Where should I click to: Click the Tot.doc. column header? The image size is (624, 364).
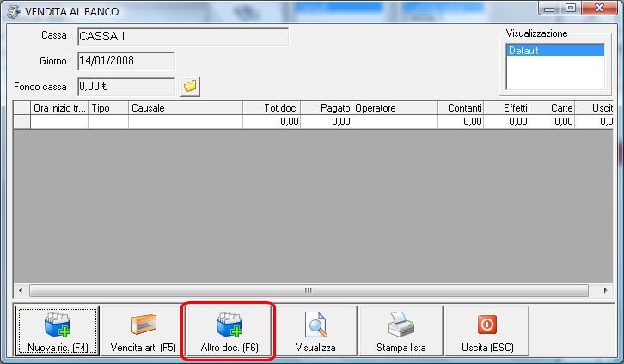coord(272,108)
